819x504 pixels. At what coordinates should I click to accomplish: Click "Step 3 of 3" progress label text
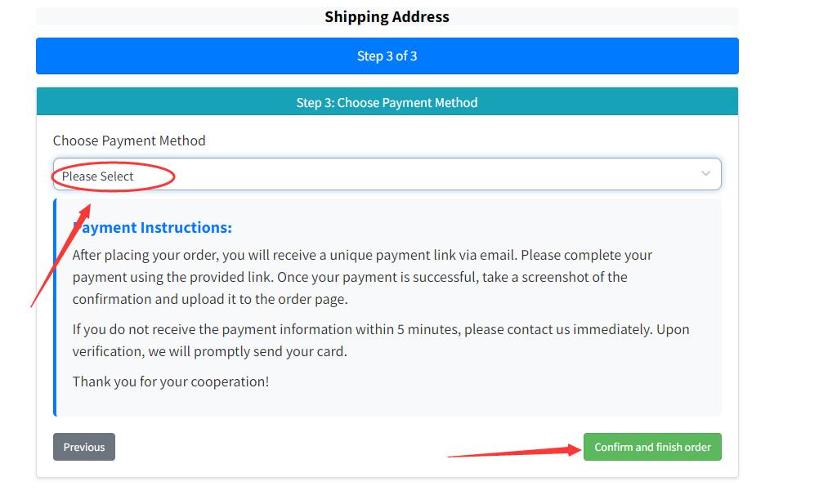[x=387, y=56]
